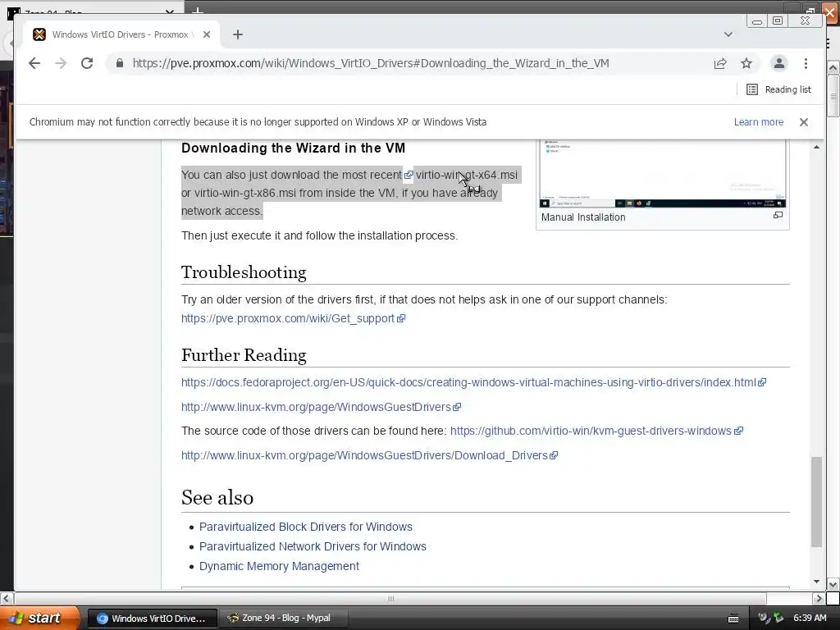This screenshot has width=840, height=630.
Task: Close the Windows VirtIO Drivers tab
Action: (x=207, y=34)
